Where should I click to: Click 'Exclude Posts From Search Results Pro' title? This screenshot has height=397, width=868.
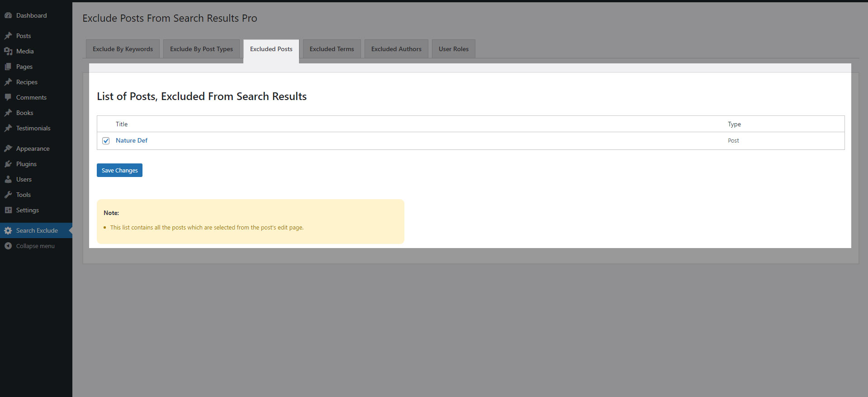point(170,18)
